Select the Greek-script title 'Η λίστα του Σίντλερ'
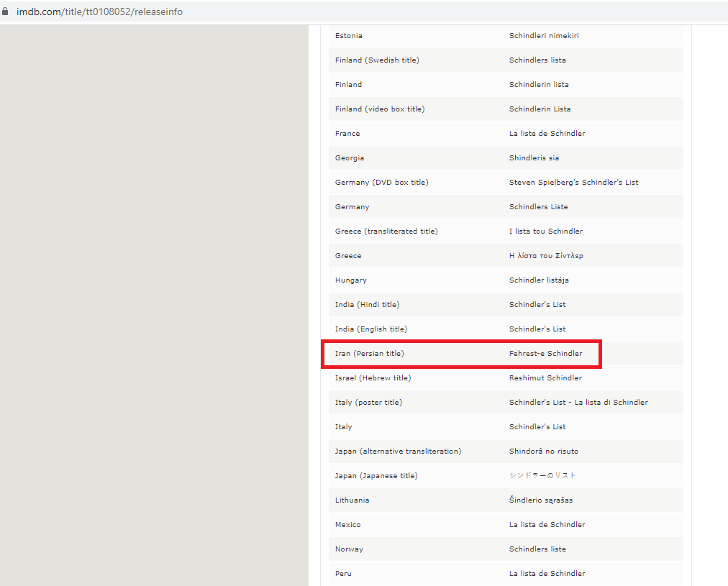Screen dimensions: 728x586 546,256
